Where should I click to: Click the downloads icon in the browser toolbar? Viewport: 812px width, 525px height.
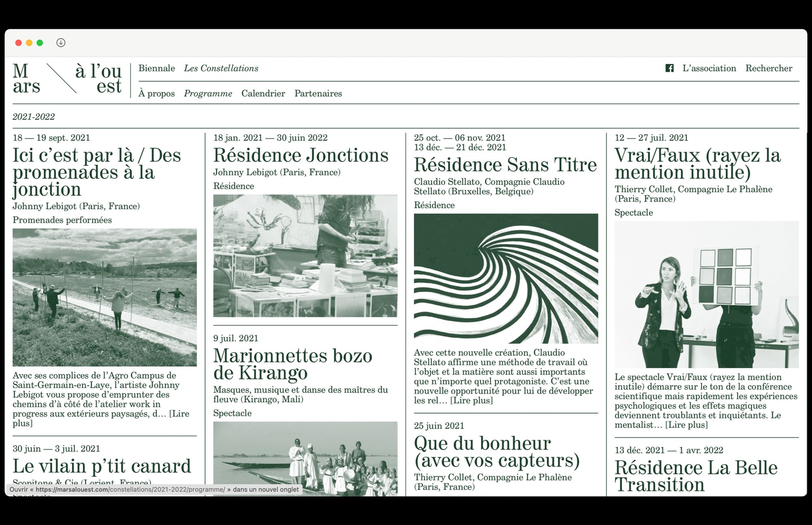(61, 43)
